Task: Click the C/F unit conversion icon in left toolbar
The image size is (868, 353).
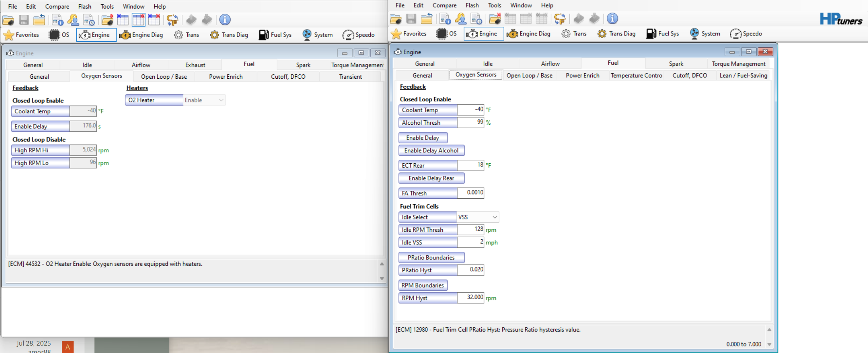Action: 172,19
